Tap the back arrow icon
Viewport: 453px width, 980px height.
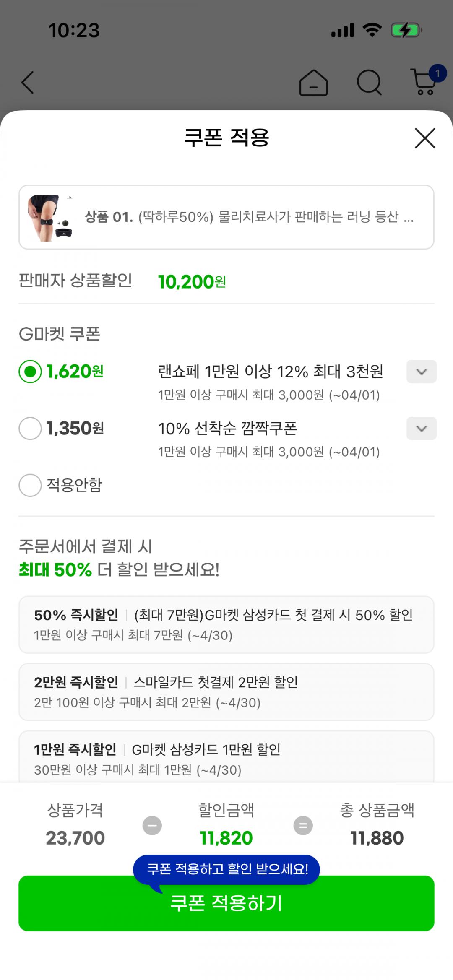pyautogui.click(x=28, y=82)
